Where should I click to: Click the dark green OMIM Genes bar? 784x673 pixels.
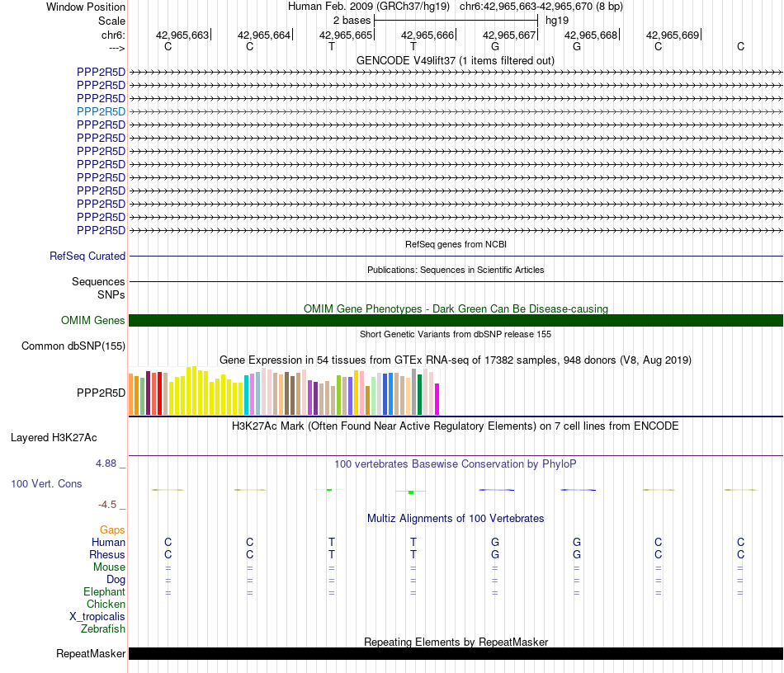point(456,320)
